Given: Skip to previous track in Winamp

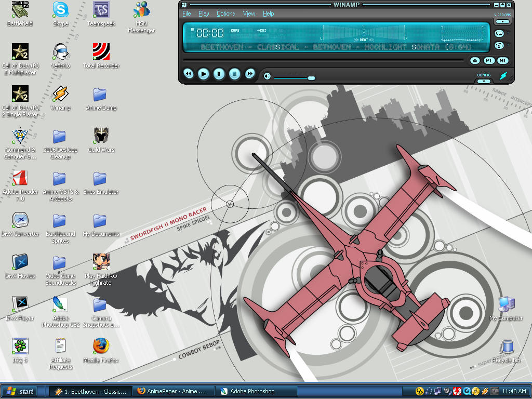Looking at the screenshot, I should [188, 73].
